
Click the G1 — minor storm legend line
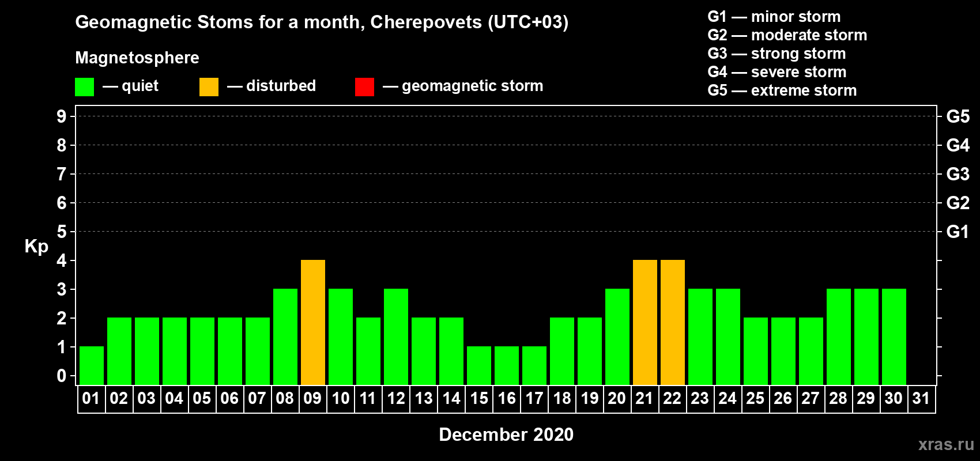click(774, 17)
